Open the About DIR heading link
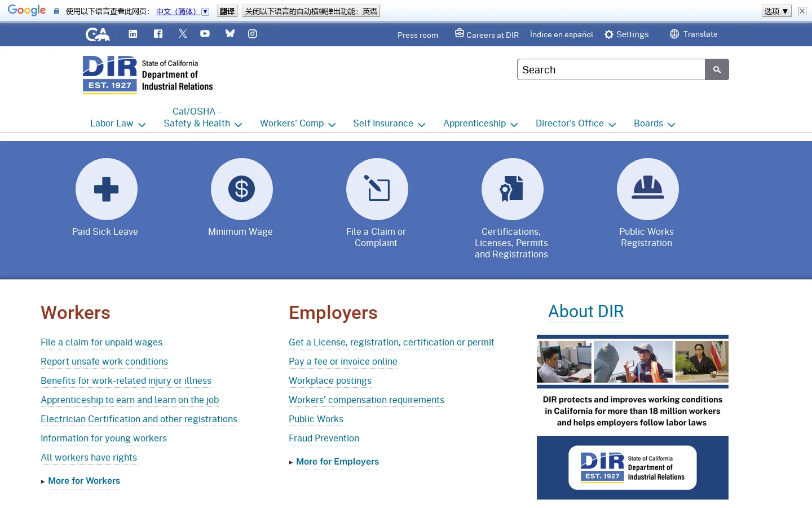The height and width of the screenshot is (508, 812). tap(586, 312)
